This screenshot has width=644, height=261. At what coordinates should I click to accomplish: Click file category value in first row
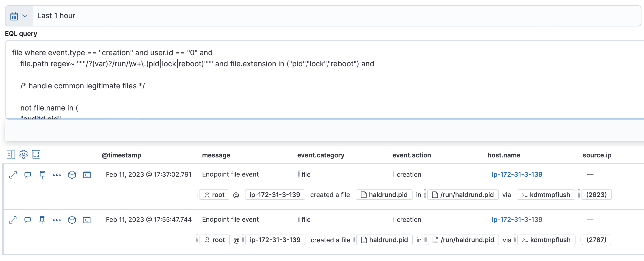(x=306, y=174)
